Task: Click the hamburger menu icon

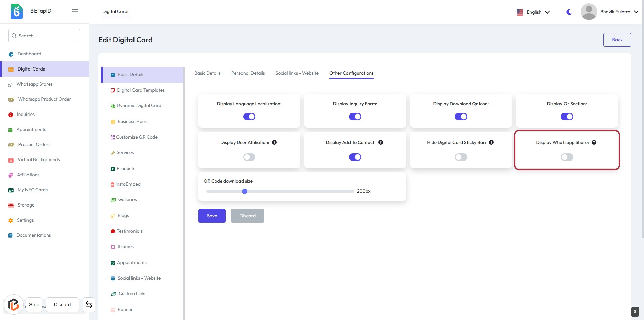Action: click(75, 12)
